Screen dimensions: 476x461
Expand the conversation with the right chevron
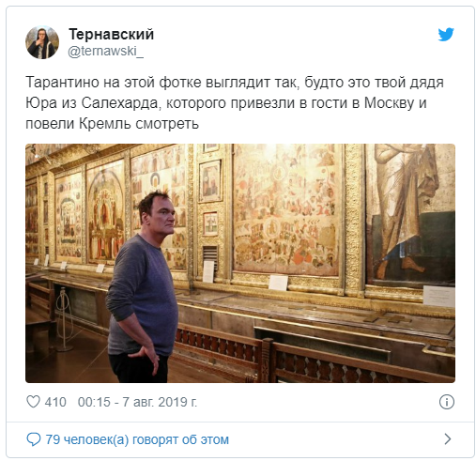[448, 438]
